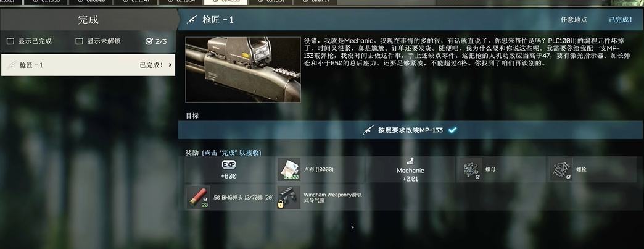
Task: Click the locked Windham Weaponry gas block icon
Action: point(289,196)
